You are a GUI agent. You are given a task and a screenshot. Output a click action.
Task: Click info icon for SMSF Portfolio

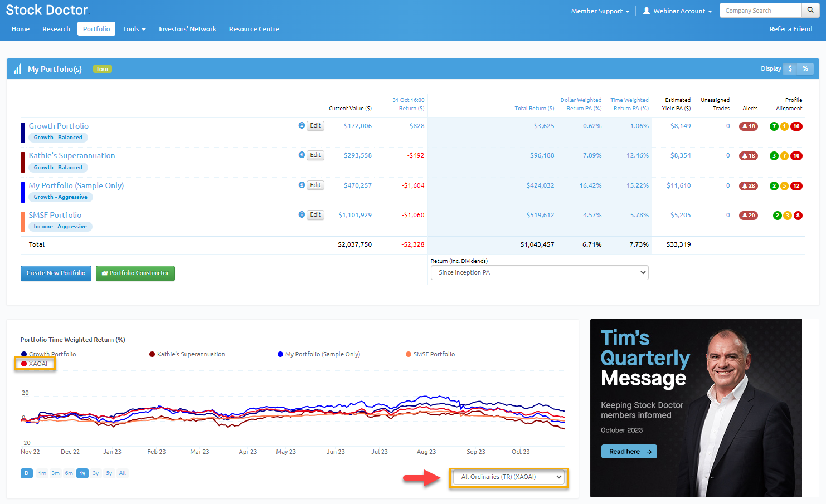(302, 214)
